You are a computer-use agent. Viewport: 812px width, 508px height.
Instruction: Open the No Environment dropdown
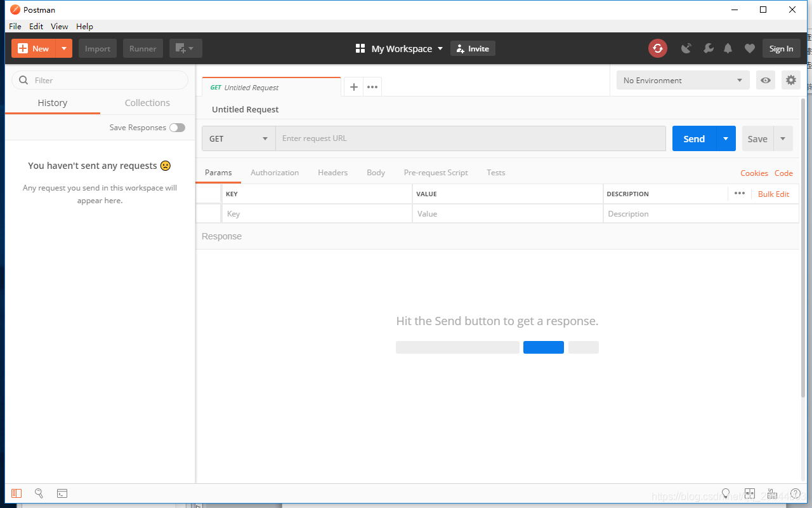pyautogui.click(x=683, y=80)
